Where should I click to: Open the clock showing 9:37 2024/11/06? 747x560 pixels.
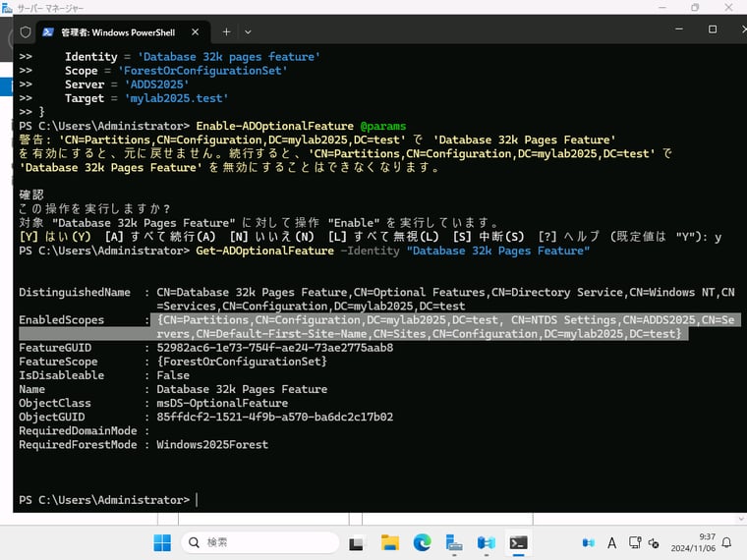click(693, 542)
